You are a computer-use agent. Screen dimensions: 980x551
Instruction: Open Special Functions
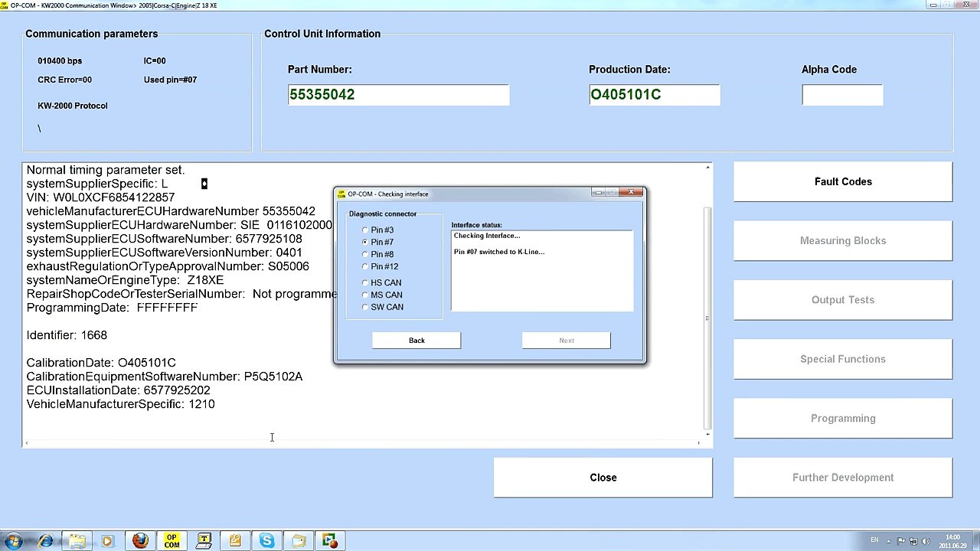(x=843, y=359)
